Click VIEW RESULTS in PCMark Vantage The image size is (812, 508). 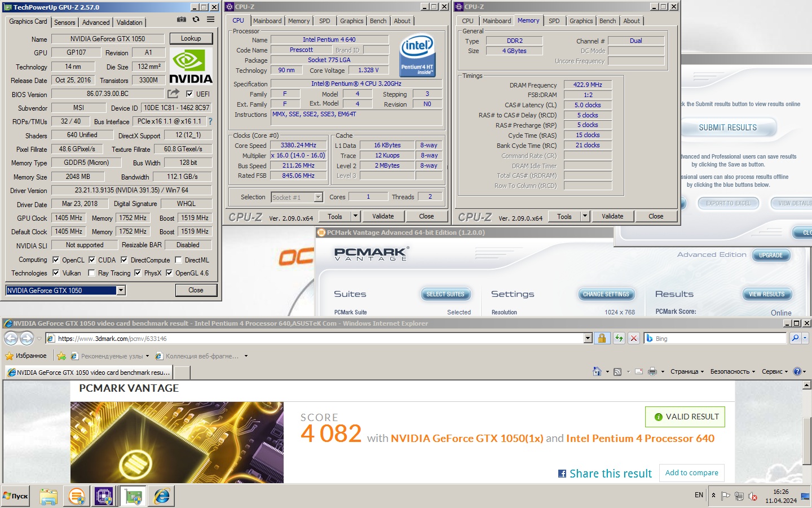coord(767,294)
